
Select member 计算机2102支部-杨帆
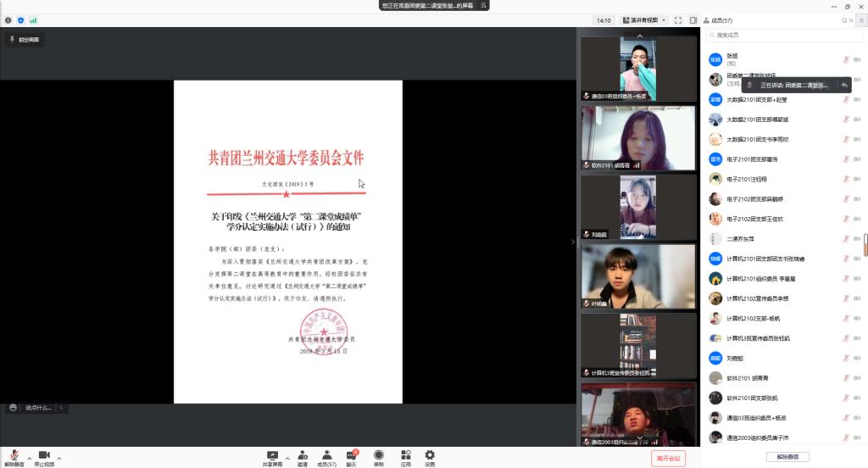coord(783,319)
